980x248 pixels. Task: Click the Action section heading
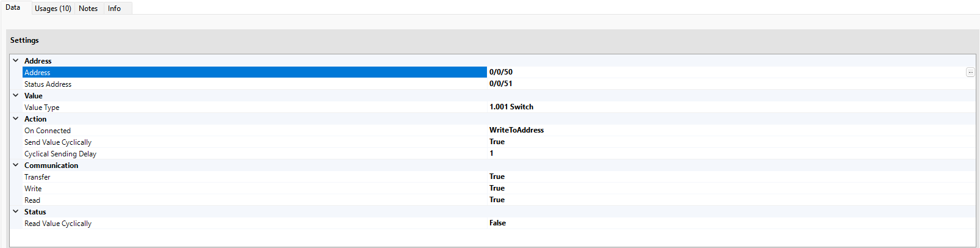(35, 119)
